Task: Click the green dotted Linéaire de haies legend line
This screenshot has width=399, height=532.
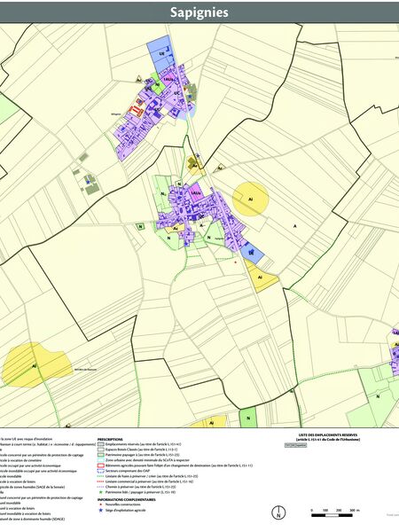Action: 100,476
